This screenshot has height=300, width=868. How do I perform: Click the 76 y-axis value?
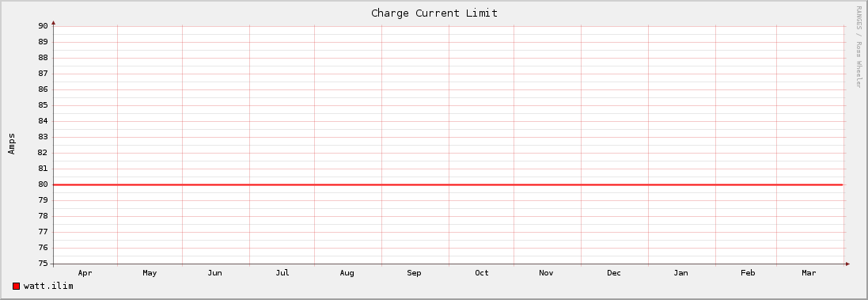44,248
